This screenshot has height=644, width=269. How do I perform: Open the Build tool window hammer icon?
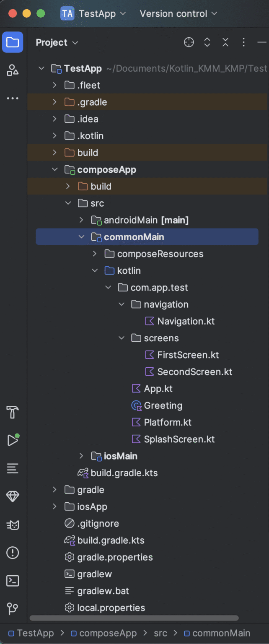(13, 413)
